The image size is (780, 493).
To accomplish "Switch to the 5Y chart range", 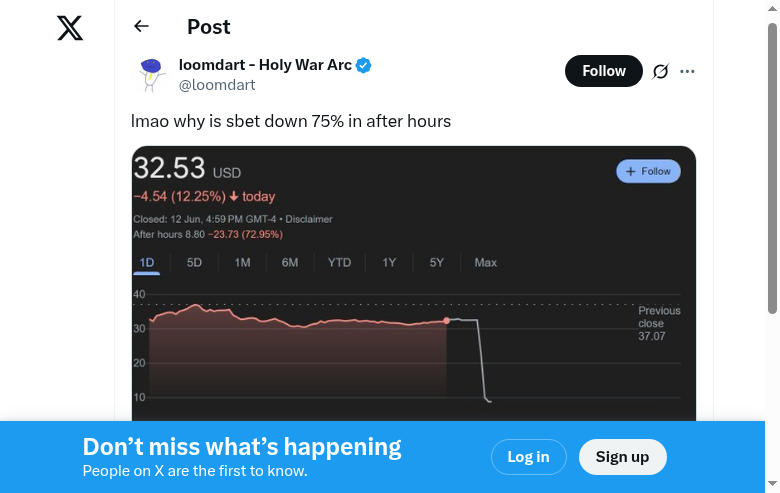I will point(437,263).
